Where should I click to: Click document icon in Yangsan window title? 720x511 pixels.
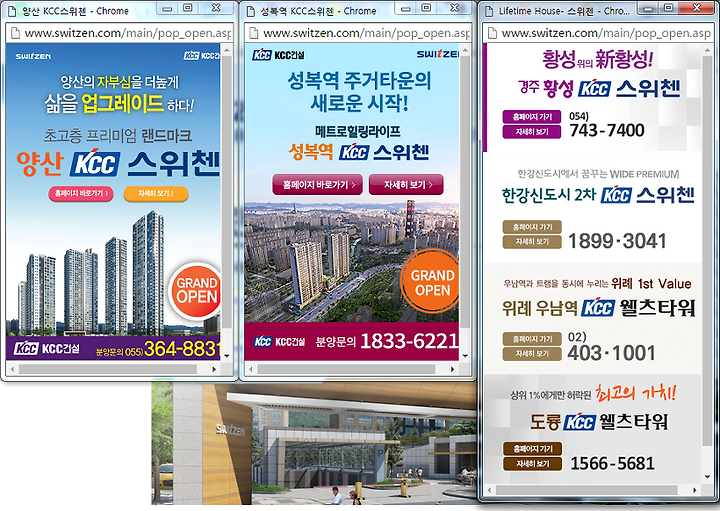coord(12,11)
